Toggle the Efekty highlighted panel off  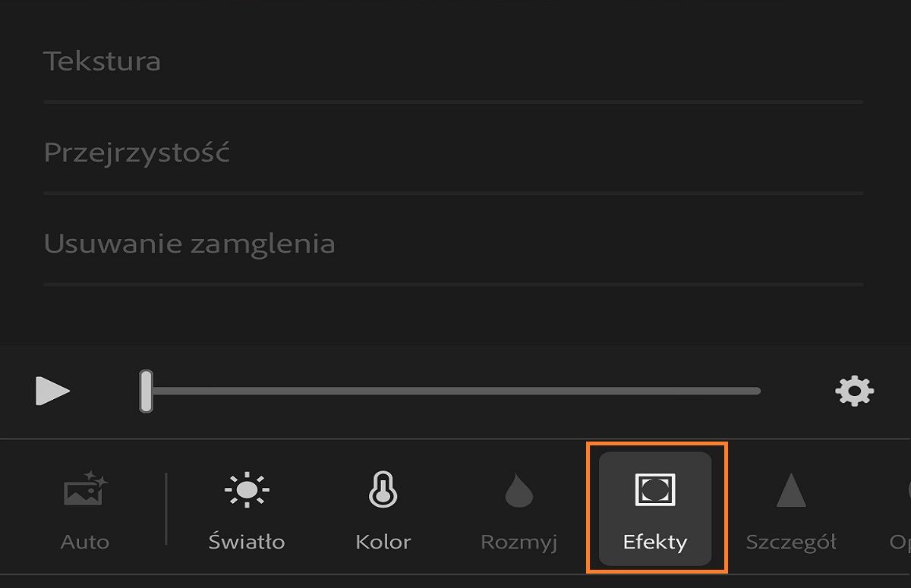point(654,508)
